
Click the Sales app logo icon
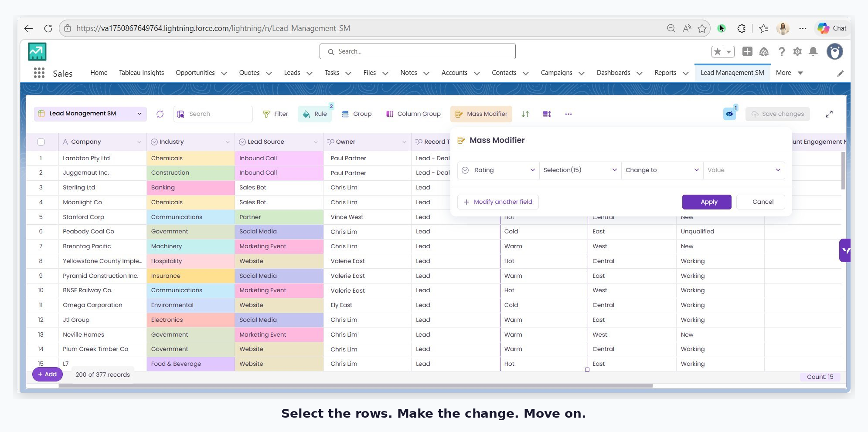tap(37, 52)
